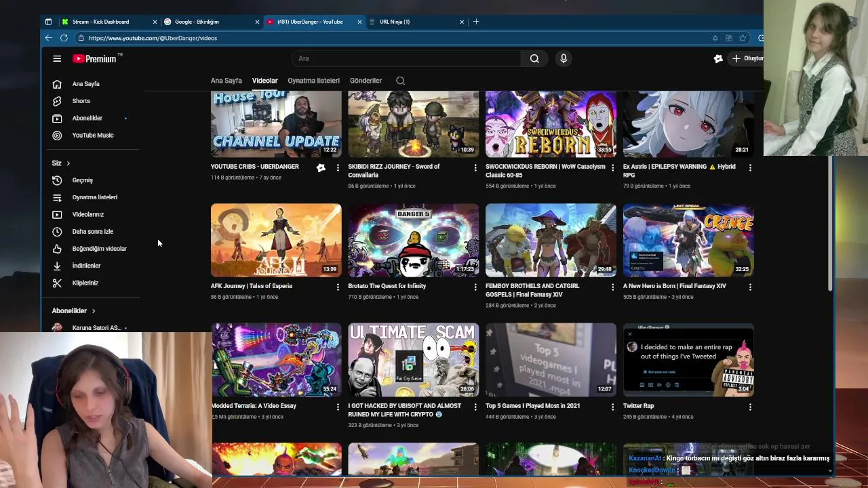Expand the Siz section chevron
868x488 pixels.
click(x=68, y=163)
